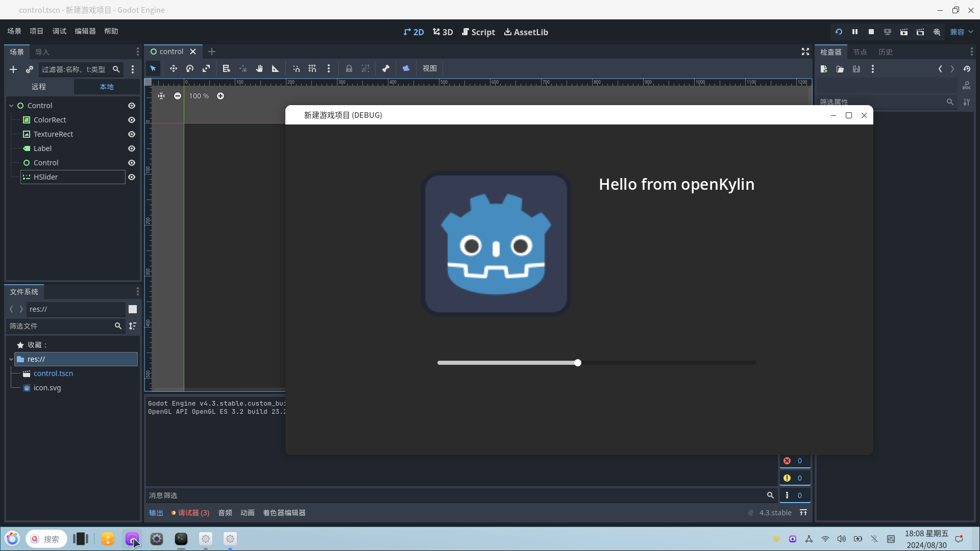Open the 编辑器 menu
980x551 pixels.
point(85,31)
